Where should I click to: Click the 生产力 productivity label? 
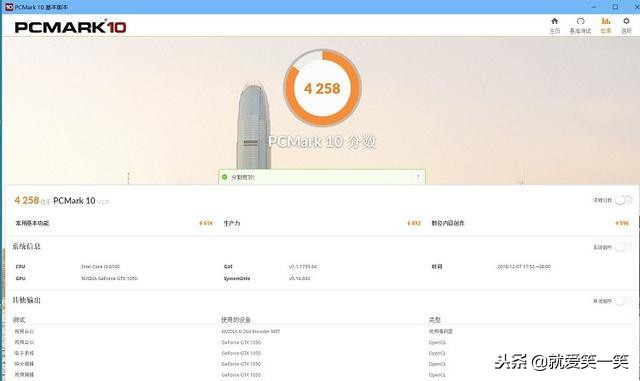[232, 223]
